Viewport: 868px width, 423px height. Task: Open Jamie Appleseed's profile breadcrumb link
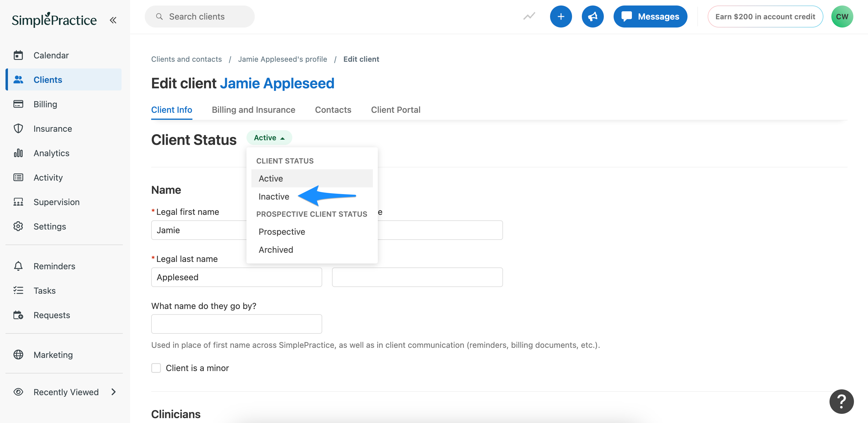(283, 59)
